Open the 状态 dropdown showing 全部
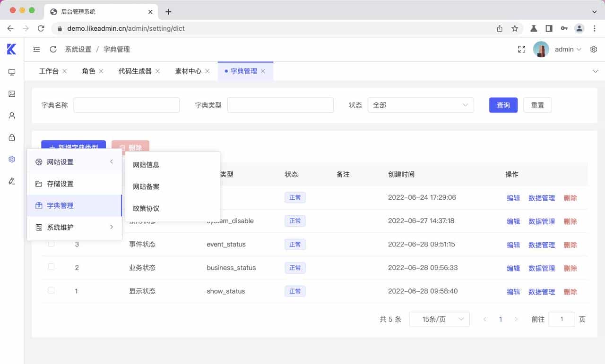This screenshot has width=605, height=364. 421,105
